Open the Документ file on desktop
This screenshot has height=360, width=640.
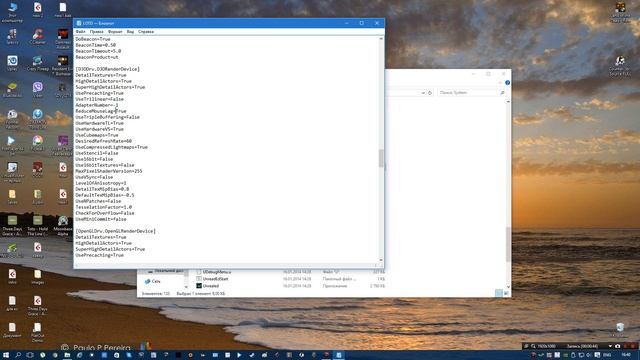(x=12, y=330)
